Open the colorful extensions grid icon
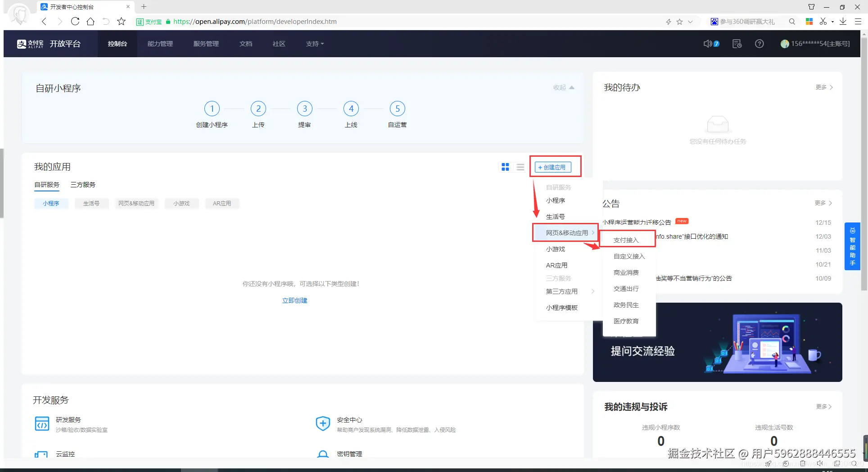 point(809,21)
